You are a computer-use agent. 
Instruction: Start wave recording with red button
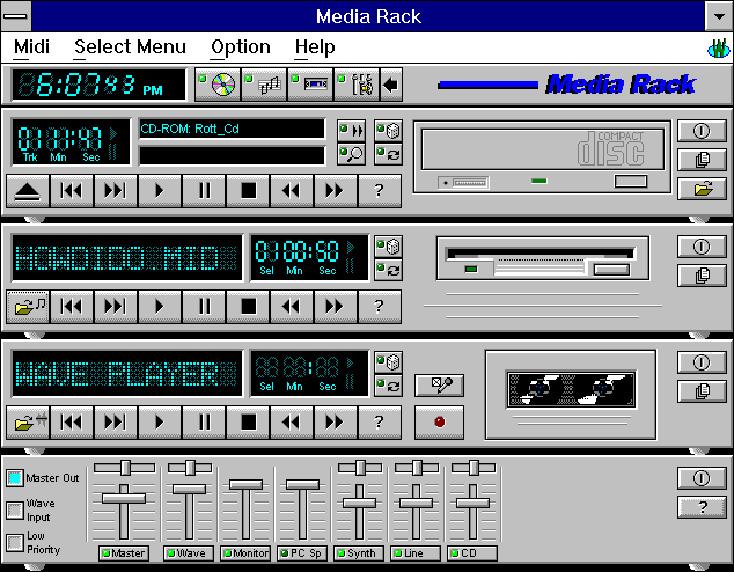(439, 422)
